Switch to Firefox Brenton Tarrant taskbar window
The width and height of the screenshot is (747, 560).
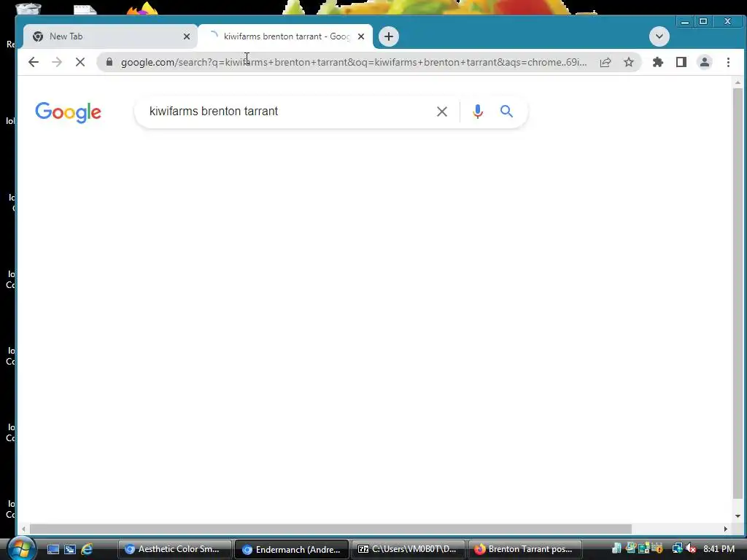pyautogui.click(x=525, y=549)
